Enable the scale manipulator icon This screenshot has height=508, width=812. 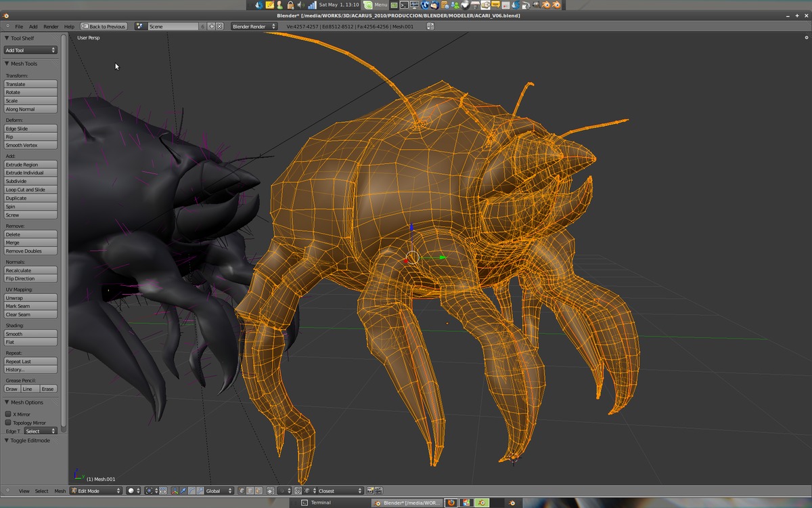199,490
